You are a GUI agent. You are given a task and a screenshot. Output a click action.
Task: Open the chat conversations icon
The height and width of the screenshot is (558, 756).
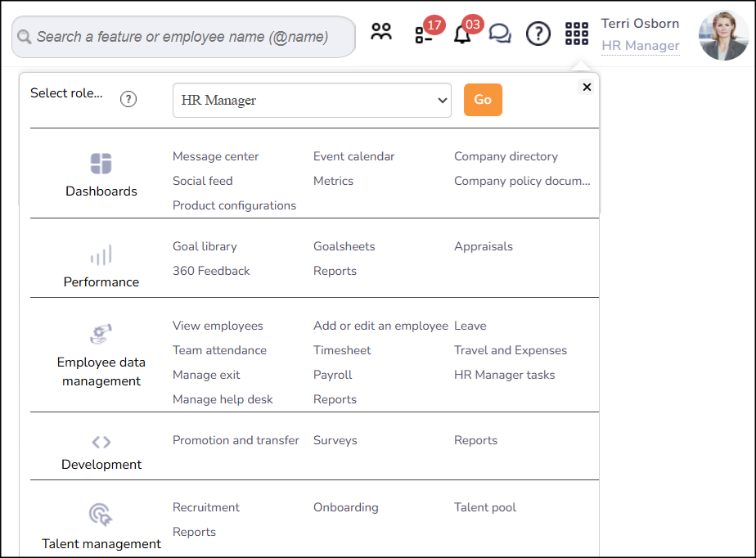pos(500,33)
